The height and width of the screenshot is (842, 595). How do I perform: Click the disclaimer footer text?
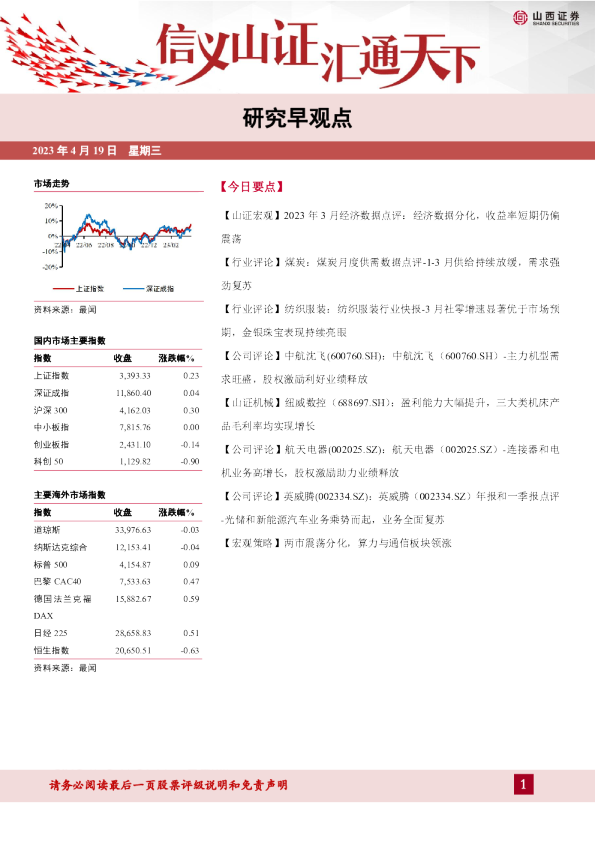169,785
